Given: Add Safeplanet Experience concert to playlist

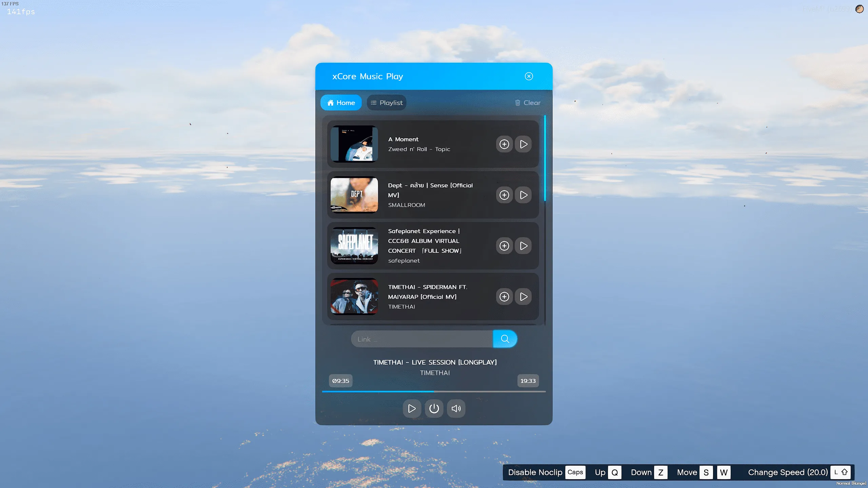Looking at the screenshot, I should tap(504, 246).
